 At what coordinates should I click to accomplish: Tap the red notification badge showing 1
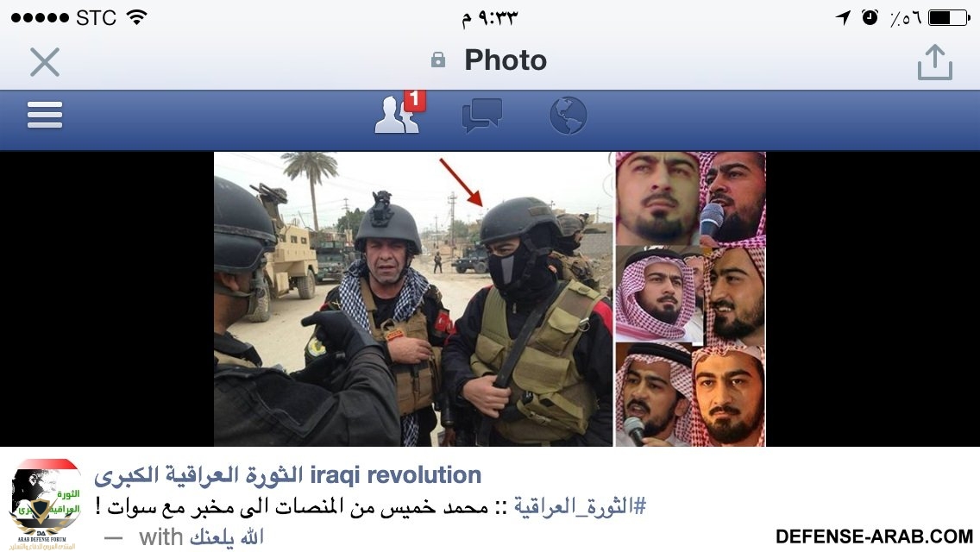(414, 100)
